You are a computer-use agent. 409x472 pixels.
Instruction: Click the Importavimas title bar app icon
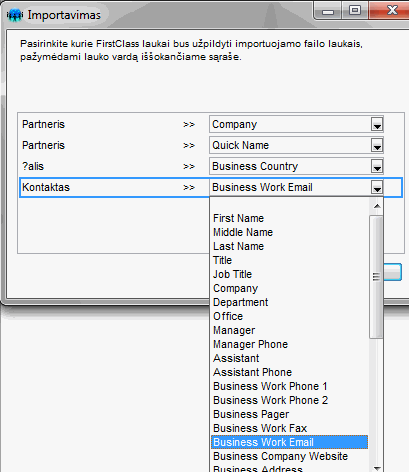(14, 15)
